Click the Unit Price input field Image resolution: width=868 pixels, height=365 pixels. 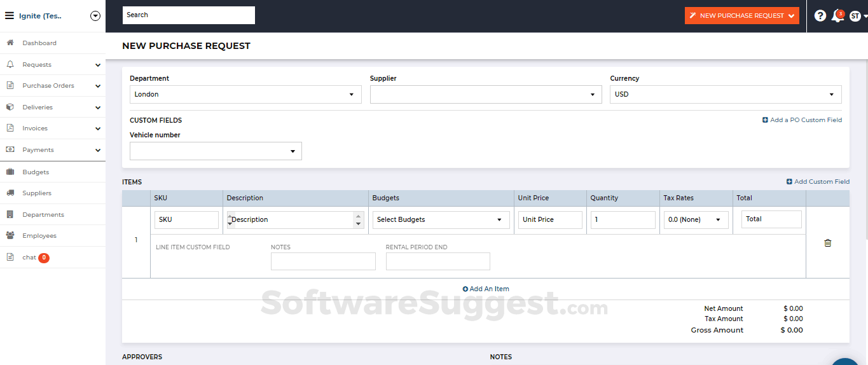pos(549,220)
